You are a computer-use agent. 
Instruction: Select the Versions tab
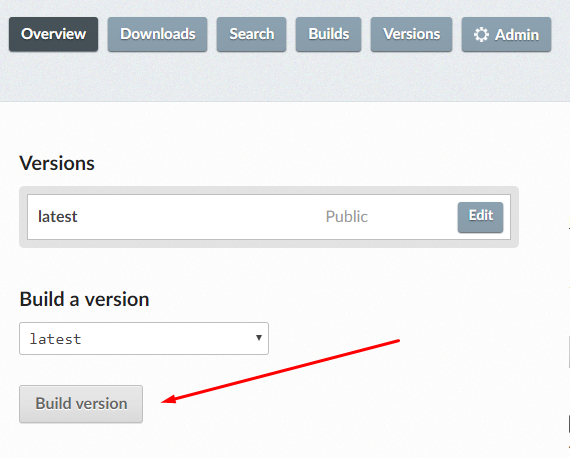412,34
